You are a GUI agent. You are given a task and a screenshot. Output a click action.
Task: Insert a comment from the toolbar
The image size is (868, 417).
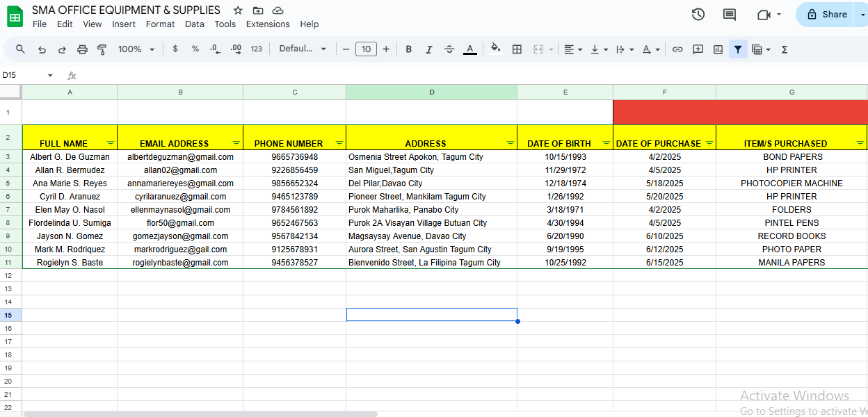coord(698,49)
